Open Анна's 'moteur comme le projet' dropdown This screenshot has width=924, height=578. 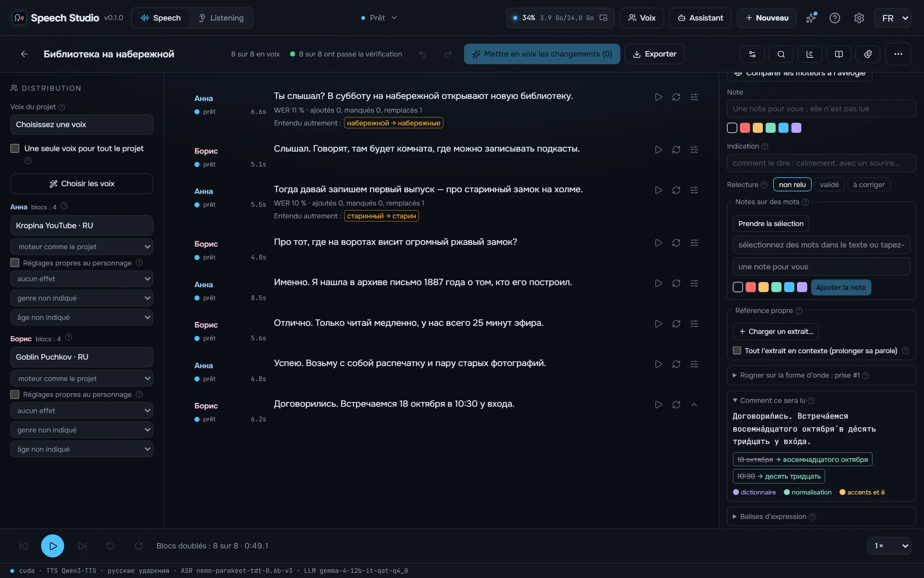point(82,247)
